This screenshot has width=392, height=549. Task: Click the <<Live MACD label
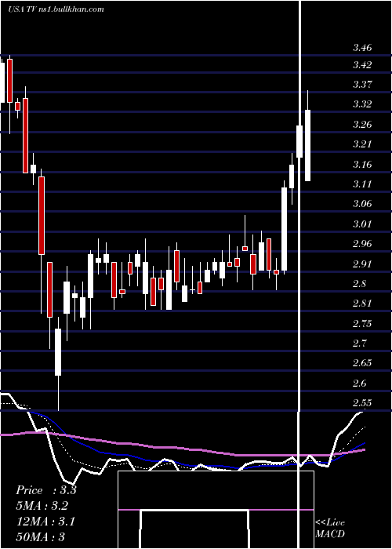(330, 528)
